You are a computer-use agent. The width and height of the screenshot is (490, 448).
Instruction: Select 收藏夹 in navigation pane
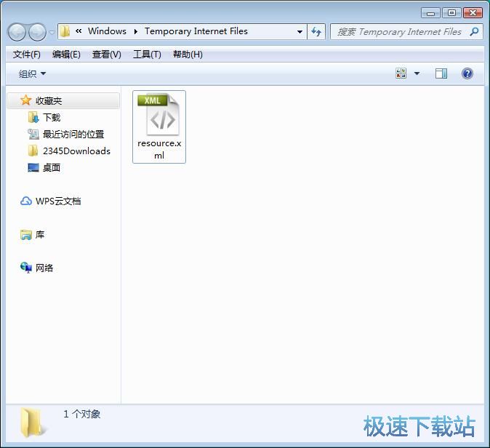tap(63, 100)
